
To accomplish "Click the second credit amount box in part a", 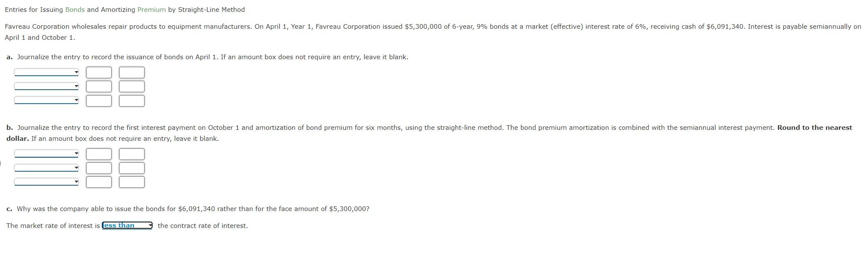I will (131, 87).
